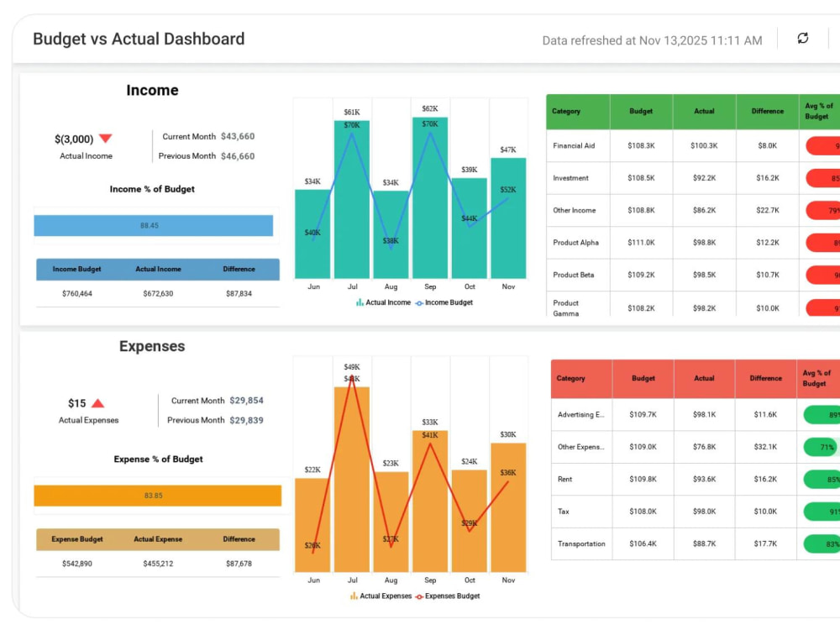
Task: Click the Actual Income $672,630 value
Action: pos(158,293)
